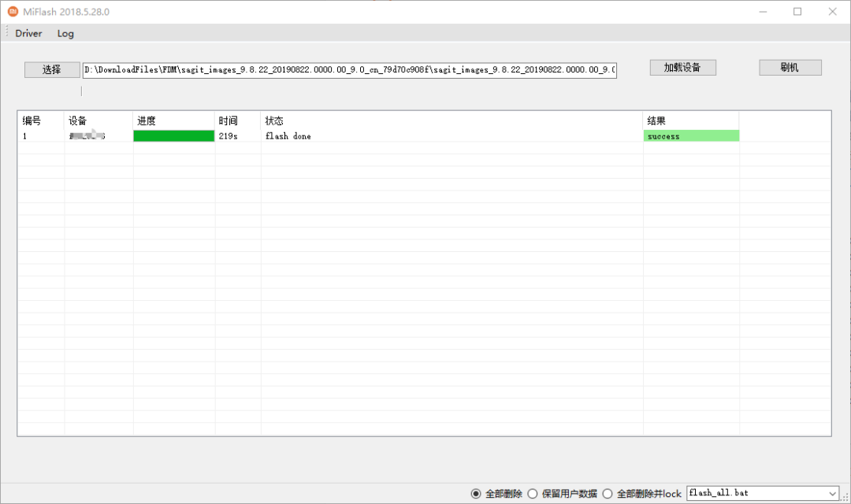Click the 刷机 button to start flashing
This screenshot has width=851, height=504.
click(x=790, y=67)
